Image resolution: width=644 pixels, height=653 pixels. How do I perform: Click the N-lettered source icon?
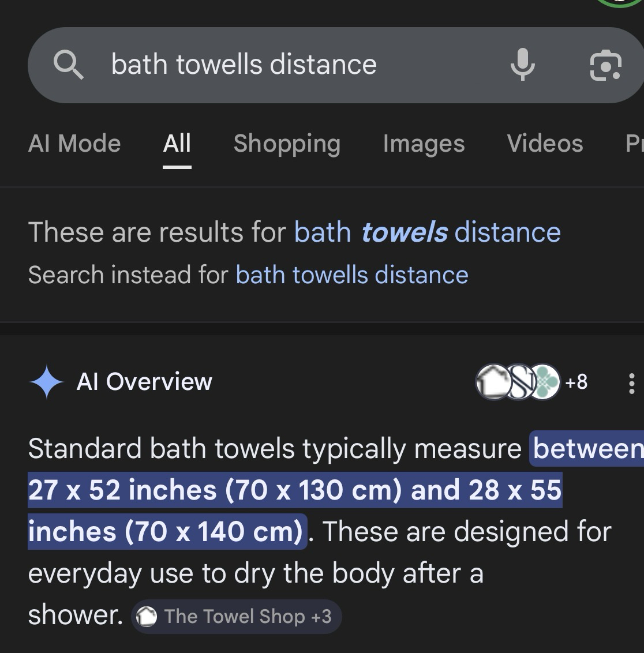pyautogui.click(x=519, y=382)
